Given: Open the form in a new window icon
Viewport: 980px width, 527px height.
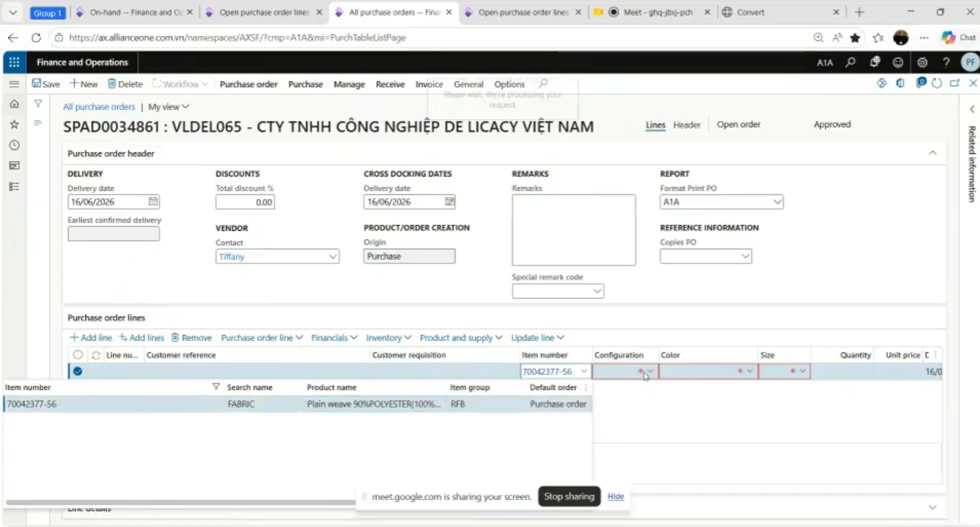Looking at the screenshot, I should point(955,83).
